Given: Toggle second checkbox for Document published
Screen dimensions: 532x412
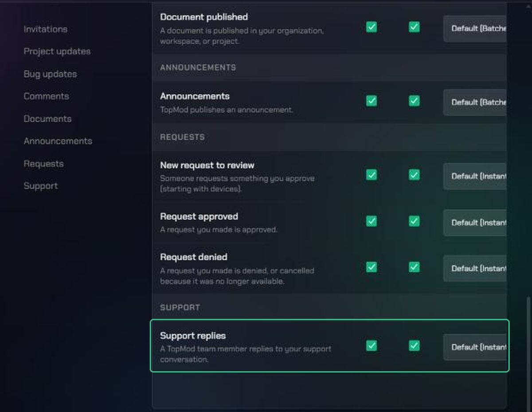Looking at the screenshot, I should (414, 27).
